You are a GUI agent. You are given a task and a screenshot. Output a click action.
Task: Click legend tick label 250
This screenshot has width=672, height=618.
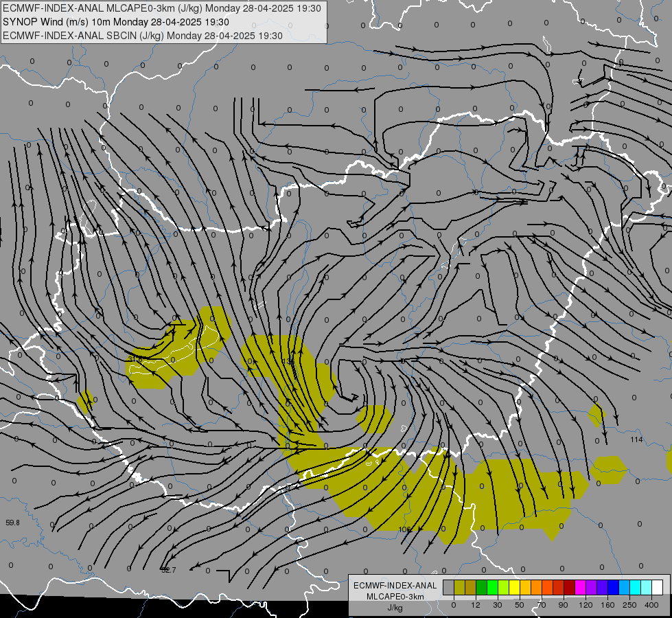(x=629, y=605)
